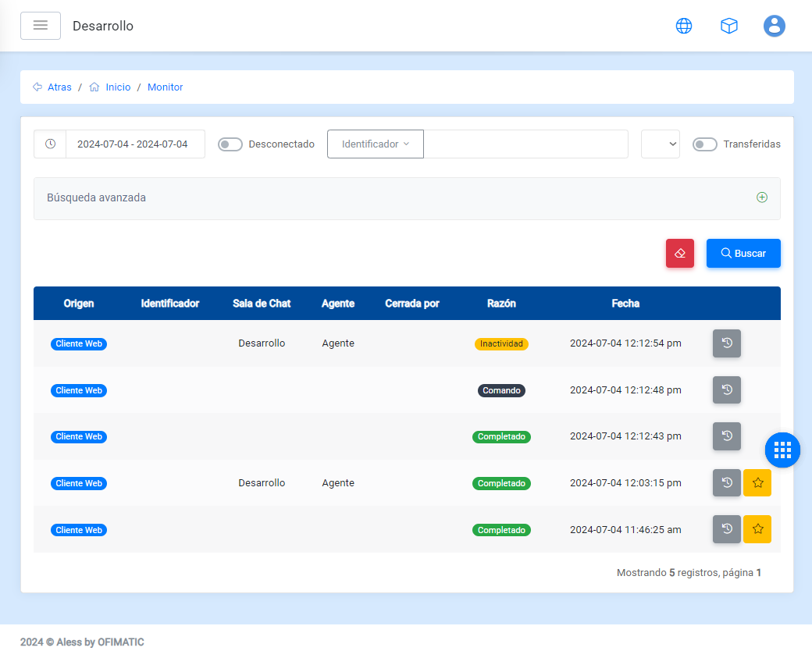Click the identifier search text field

[x=525, y=144]
